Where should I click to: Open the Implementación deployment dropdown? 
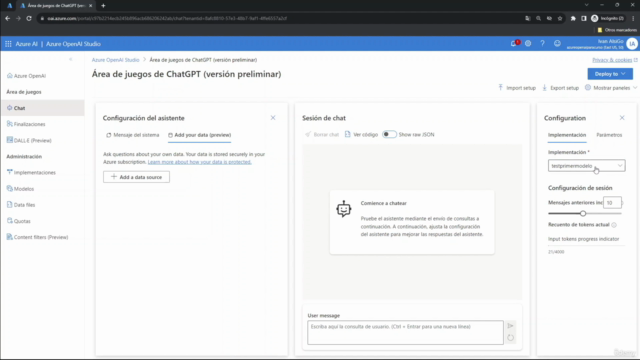[x=587, y=166]
